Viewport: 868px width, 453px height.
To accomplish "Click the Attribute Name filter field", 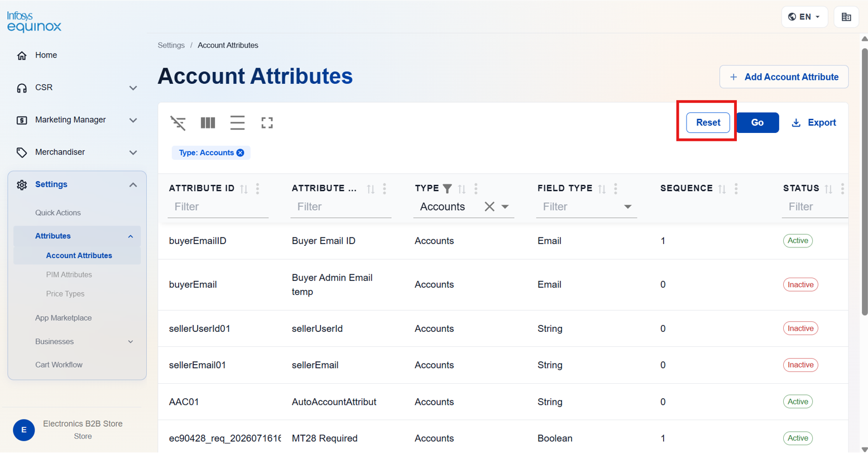I will tap(341, 207).
